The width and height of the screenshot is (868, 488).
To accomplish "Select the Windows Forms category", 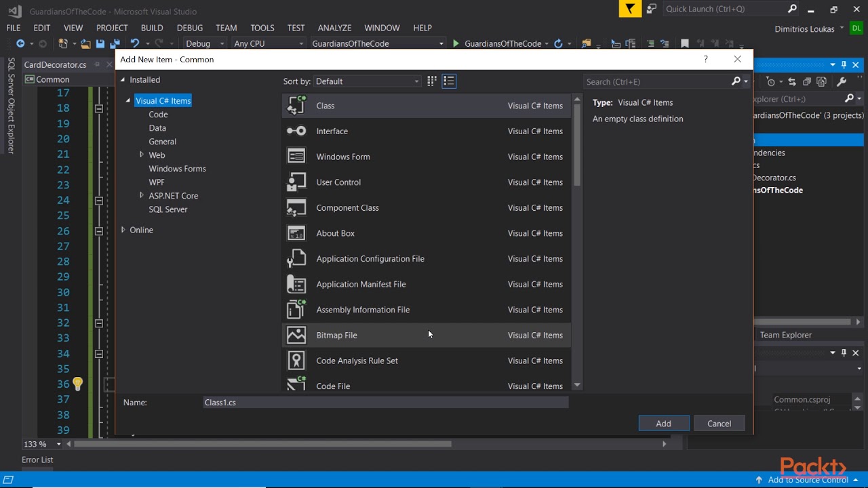I will [177, 168].
